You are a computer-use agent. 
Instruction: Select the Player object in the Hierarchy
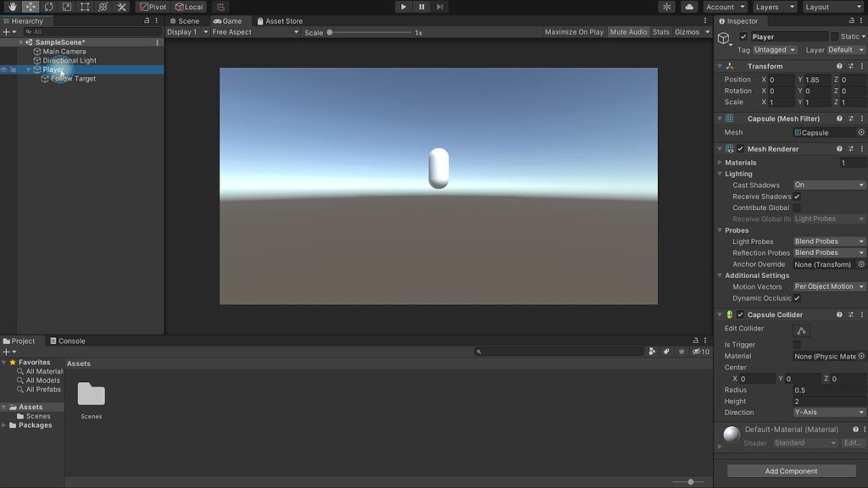coord(53,69)
